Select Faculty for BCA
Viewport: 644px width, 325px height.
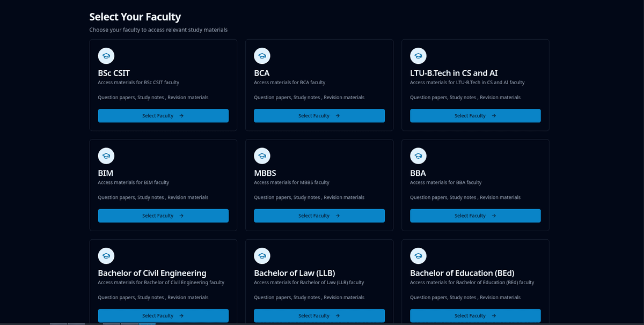(319, 115)
